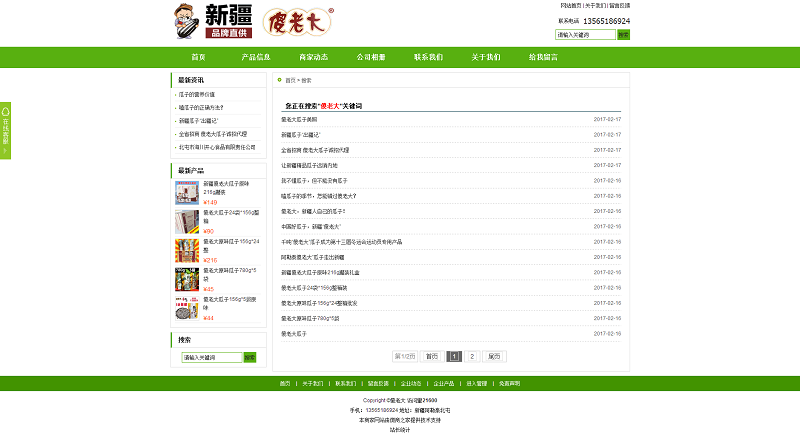Open product thumbnail priced ¥216
Screen dimensions: 800x443
click(x=186, y=250)
